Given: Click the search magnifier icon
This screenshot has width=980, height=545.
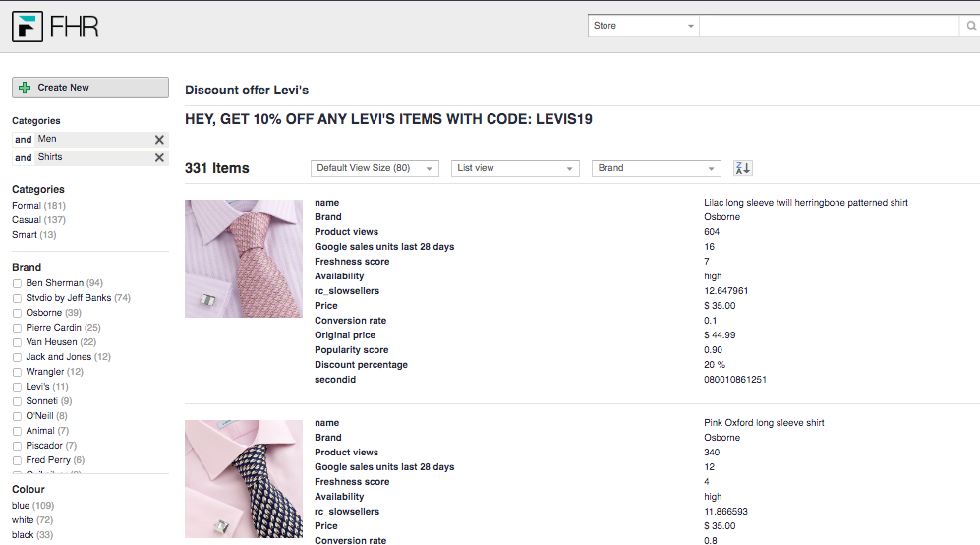Looking at the screenshot, I should pos(970,26).
